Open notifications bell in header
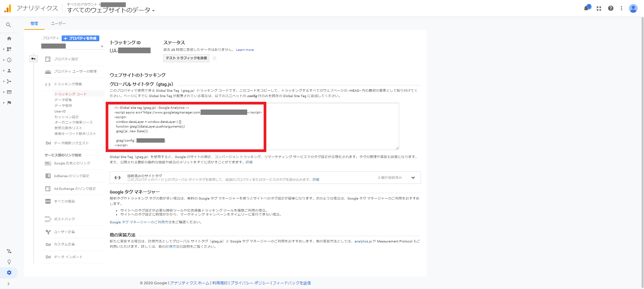Screen dimensions: 644x289 pyautogui.click(x=586, y=8)
